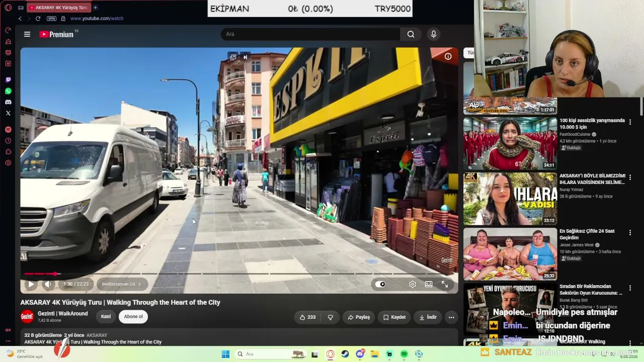Open a new browser tab
Viewport: 644px width, 362px height.
(x=96, y=8)
